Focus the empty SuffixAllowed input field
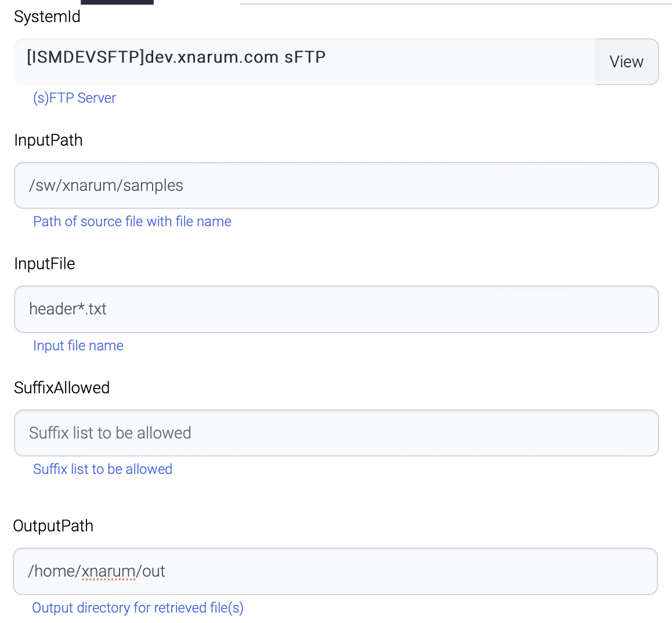 336,433
